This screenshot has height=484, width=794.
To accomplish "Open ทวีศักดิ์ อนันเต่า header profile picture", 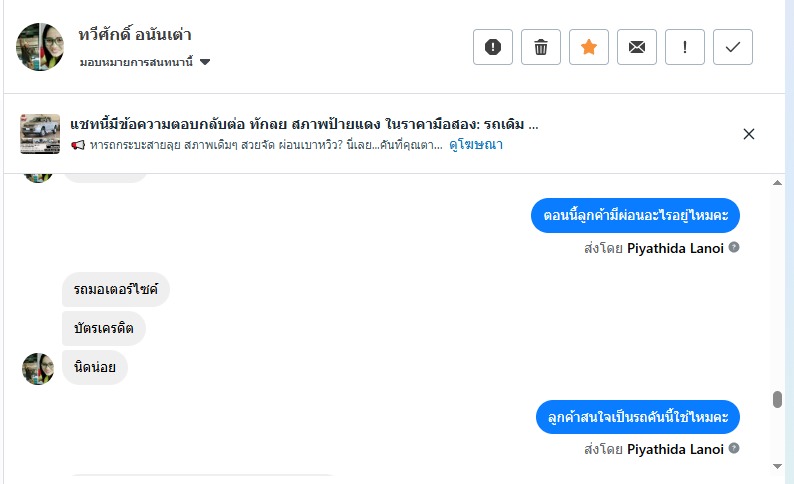I will tap(41, 47).
